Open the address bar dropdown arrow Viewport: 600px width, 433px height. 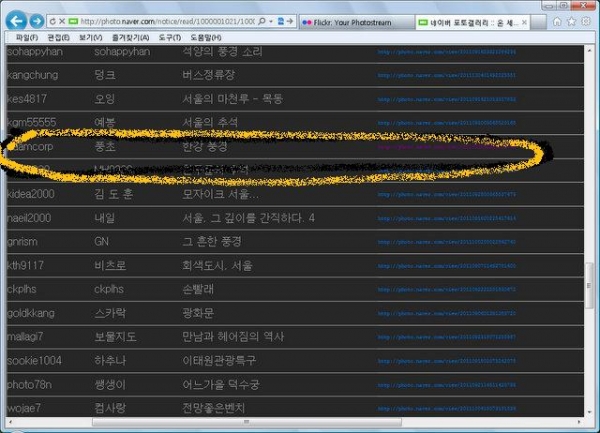click(x=271, y=21)
